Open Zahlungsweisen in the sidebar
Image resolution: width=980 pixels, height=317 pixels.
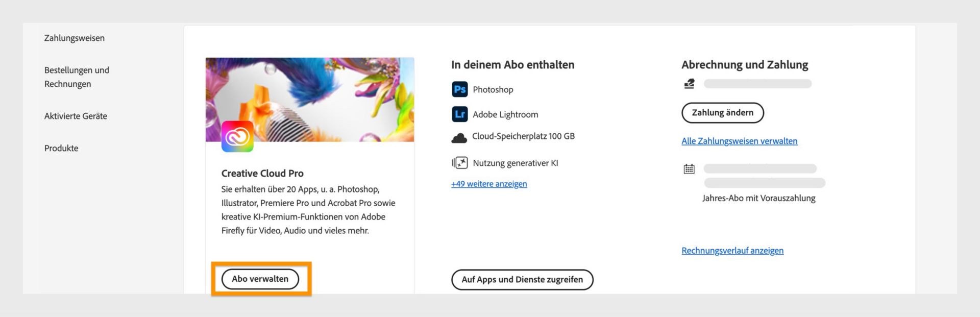click(75, 38)
